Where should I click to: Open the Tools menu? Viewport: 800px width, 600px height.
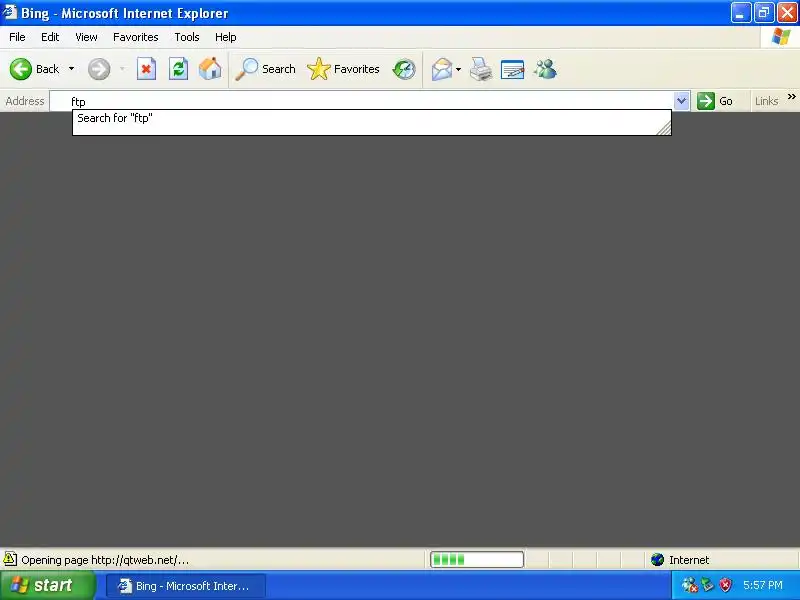click(187, 37)
